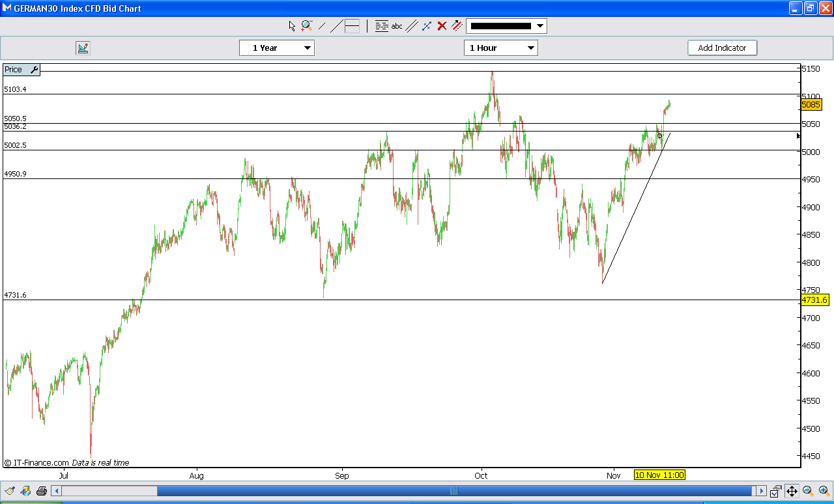Click the Add Indicator button

click(x=722, y=48)
